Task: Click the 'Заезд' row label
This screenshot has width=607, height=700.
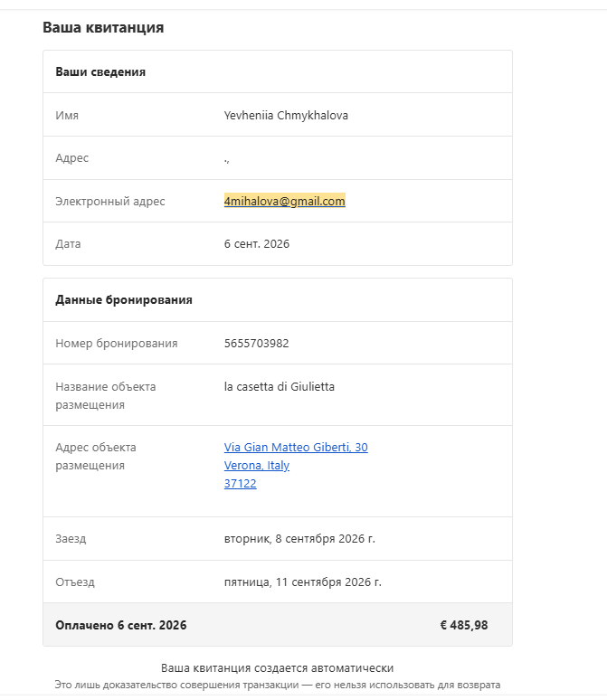Action: tap(71, 539)
